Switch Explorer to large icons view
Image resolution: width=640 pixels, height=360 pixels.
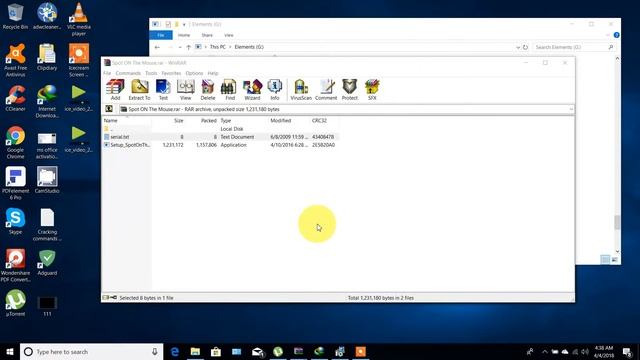click(614, 260)
